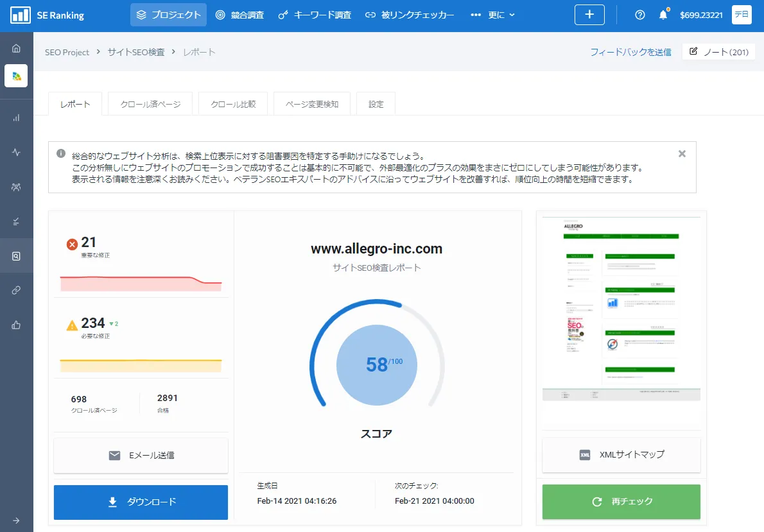Click the 234 必要な修正 count
The image size is (764, 532).
(93, 323)
